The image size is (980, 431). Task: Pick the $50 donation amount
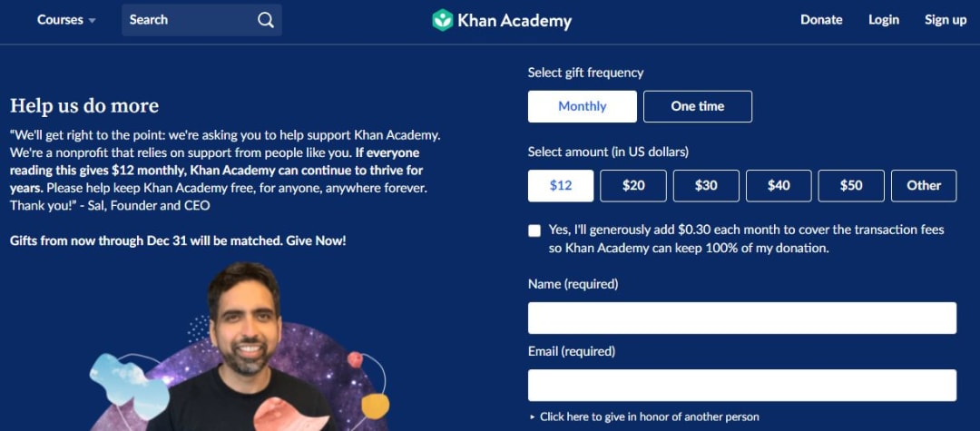(x=851, y=185)
